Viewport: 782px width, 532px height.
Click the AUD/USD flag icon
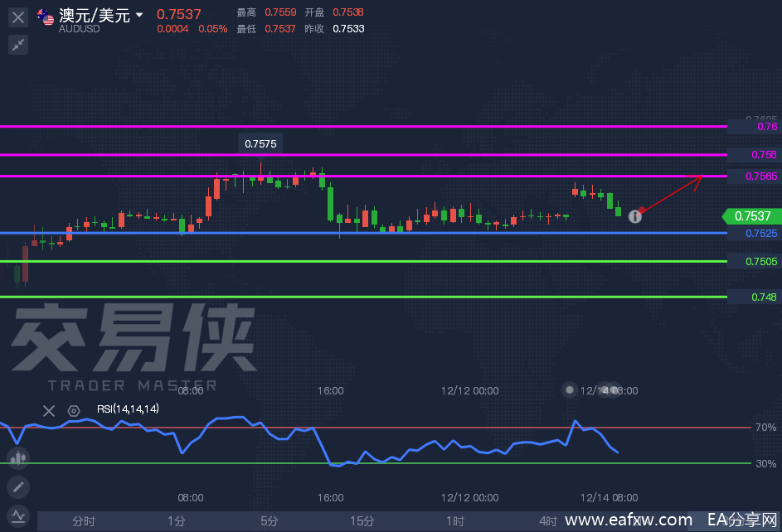click(x=46, y=17)
